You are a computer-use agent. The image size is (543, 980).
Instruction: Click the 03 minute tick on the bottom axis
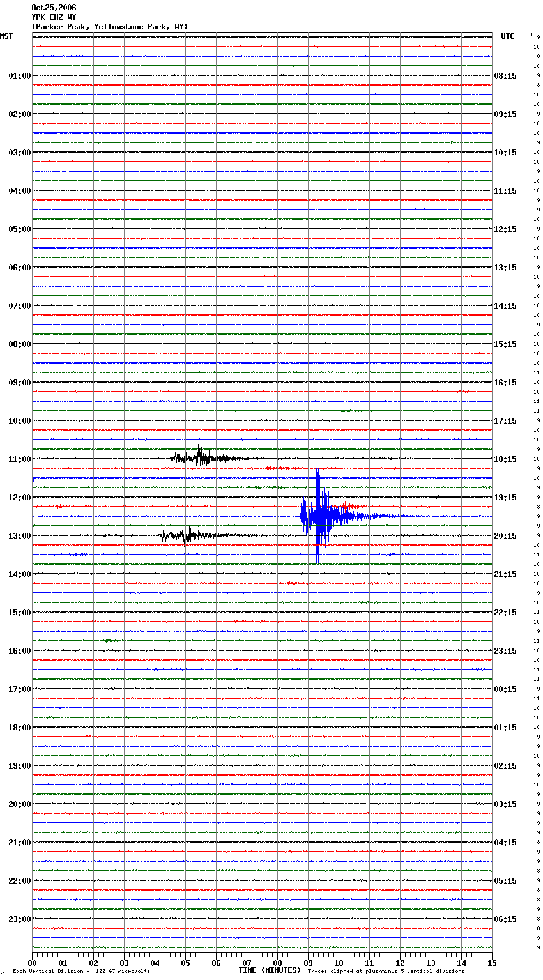click(x=124, y=963)
